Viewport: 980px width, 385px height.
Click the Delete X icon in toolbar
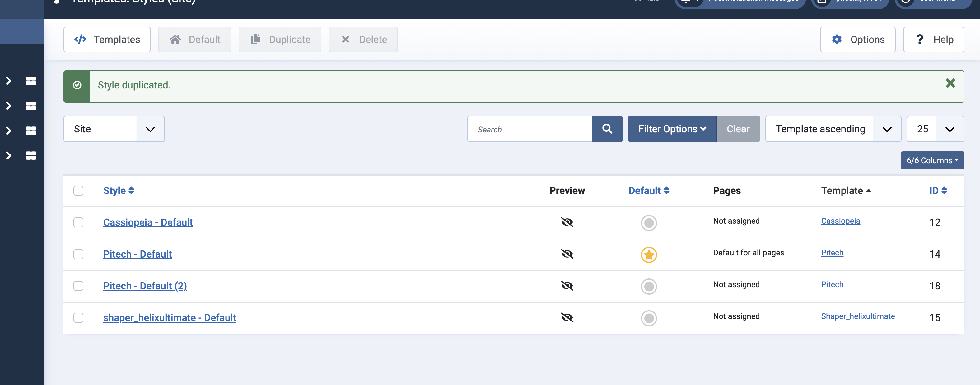coord(345,39)
